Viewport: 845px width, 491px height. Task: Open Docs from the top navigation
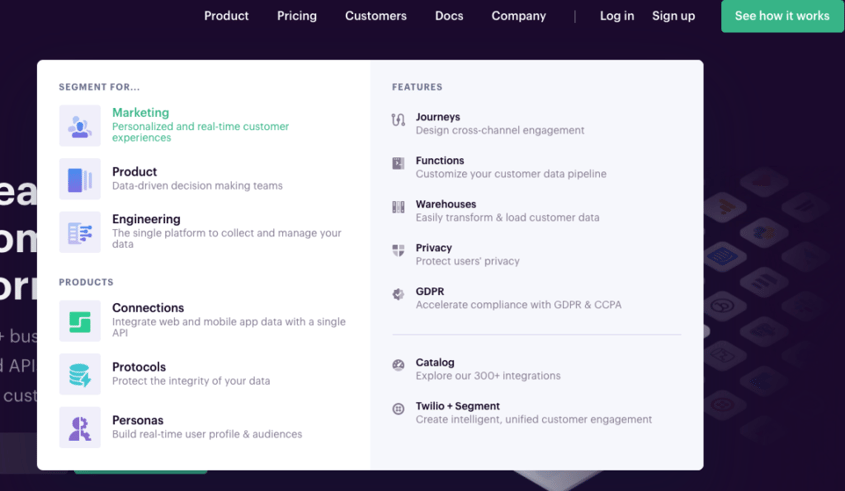(x=449, y=16)
